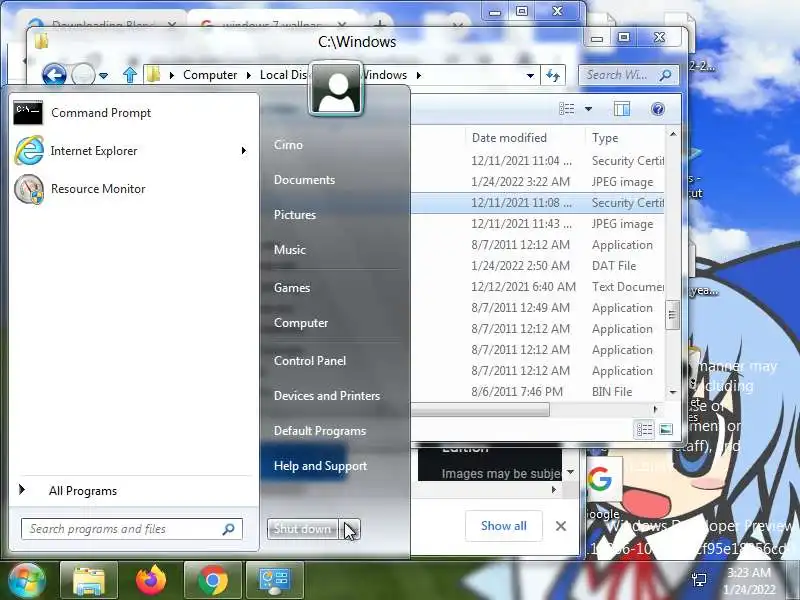Click Explorer vertical scrollbar thumb
The width and height of the screenshot is (800, 600).
[x=672, y=315]
